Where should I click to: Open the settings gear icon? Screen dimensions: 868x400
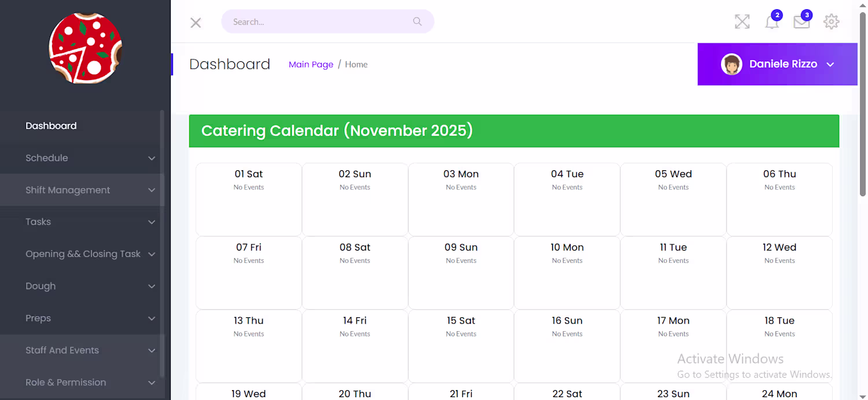832,22
